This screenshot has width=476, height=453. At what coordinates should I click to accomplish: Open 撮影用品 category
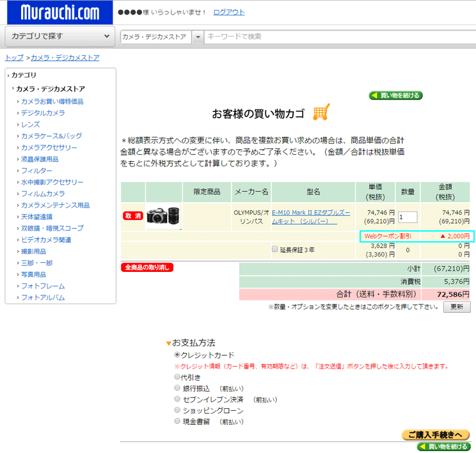(x=33, y=251)
